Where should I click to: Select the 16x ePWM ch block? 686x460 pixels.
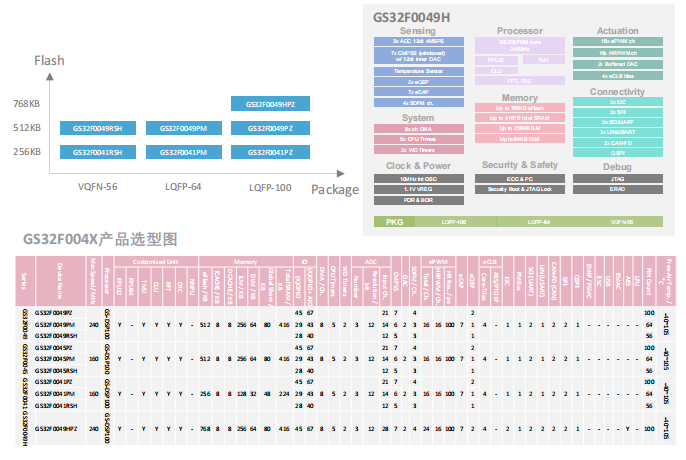[x=618, y=41]
